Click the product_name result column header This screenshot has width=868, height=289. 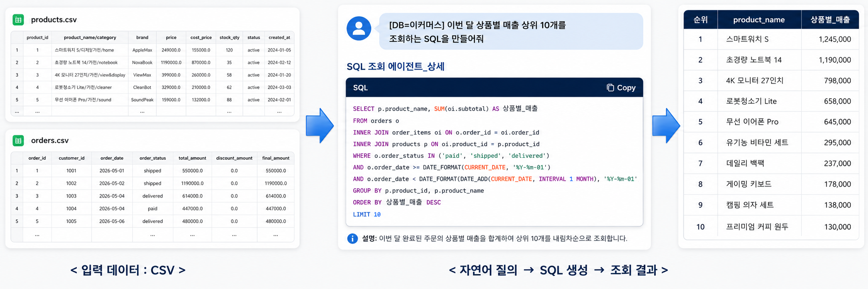pyautogui.click(x=759, y=20)
